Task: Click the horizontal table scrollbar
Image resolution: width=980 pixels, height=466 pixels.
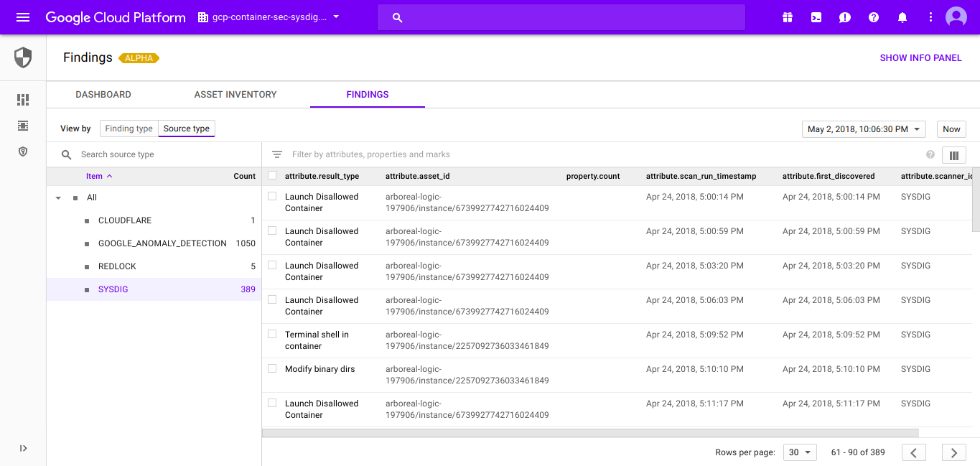Action: coord(590,433)
